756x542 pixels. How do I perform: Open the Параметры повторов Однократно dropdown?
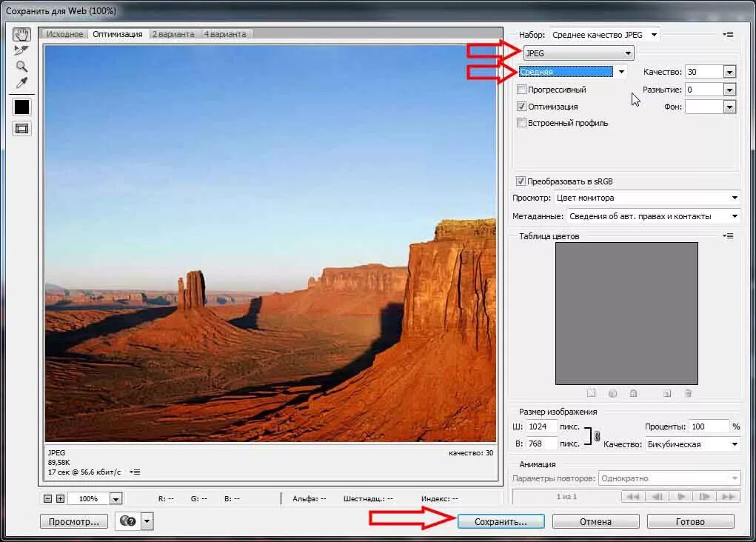point(669,478)
